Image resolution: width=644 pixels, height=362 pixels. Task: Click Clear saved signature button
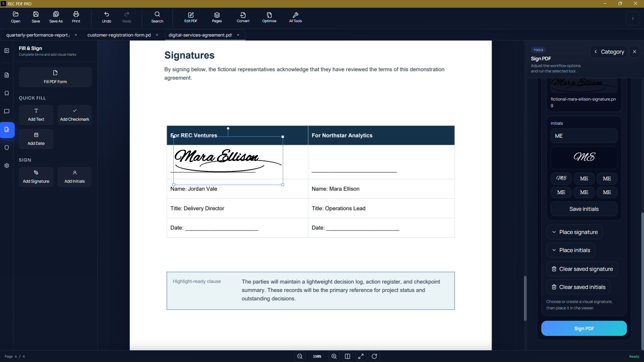coord(582,269)
